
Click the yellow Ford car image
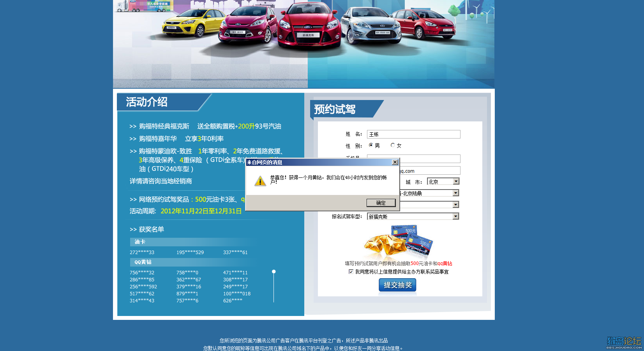(192, 23)
